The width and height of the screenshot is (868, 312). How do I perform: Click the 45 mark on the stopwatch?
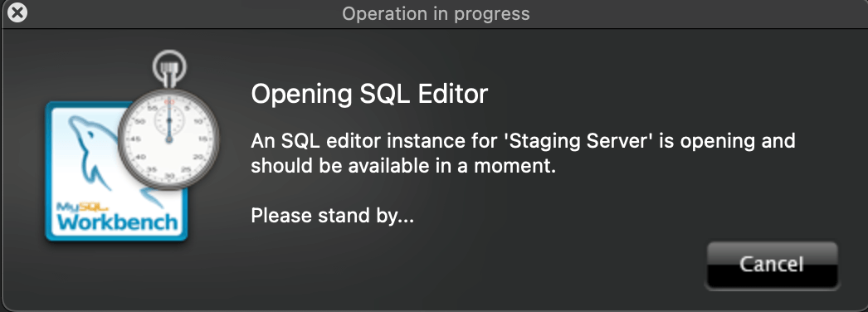(x=134, y=139)
